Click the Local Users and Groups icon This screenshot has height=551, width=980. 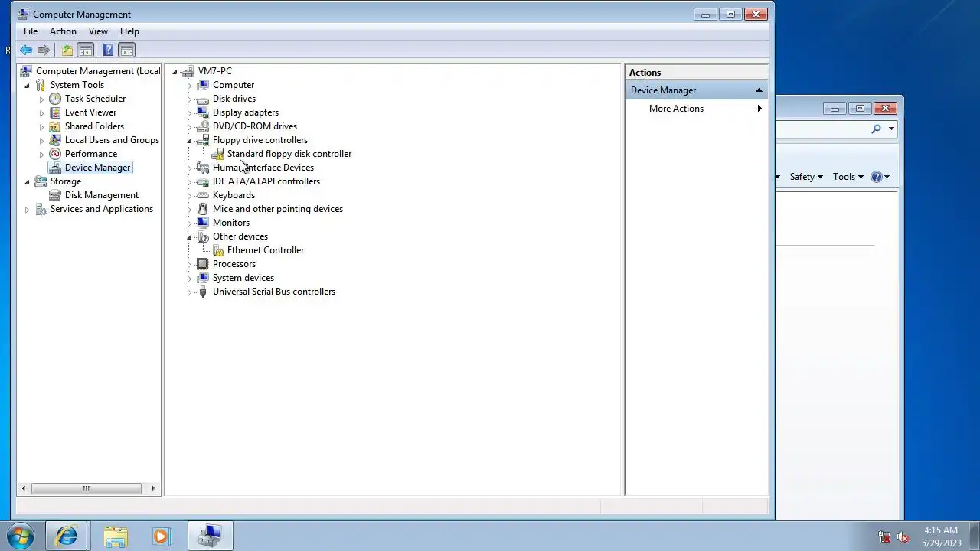pos(55,140)
